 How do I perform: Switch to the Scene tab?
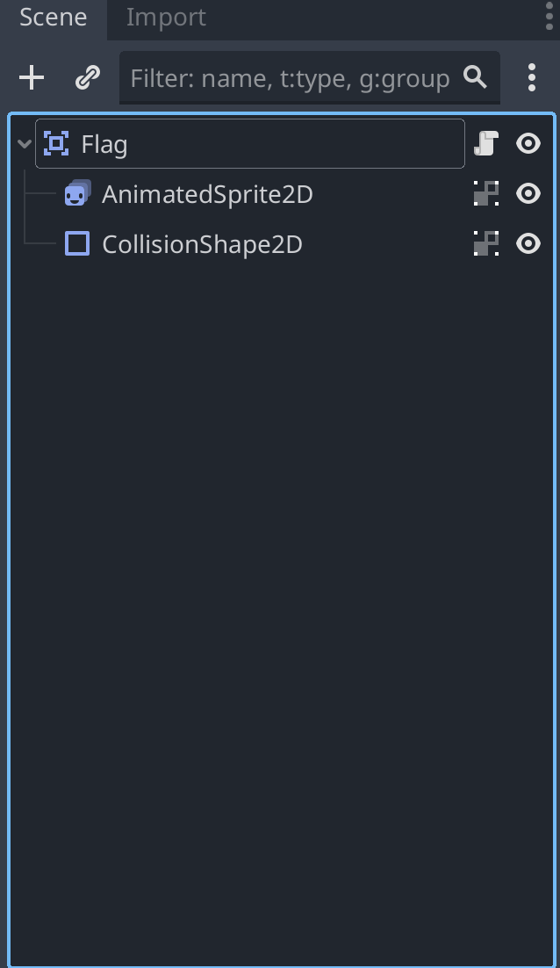53,18
